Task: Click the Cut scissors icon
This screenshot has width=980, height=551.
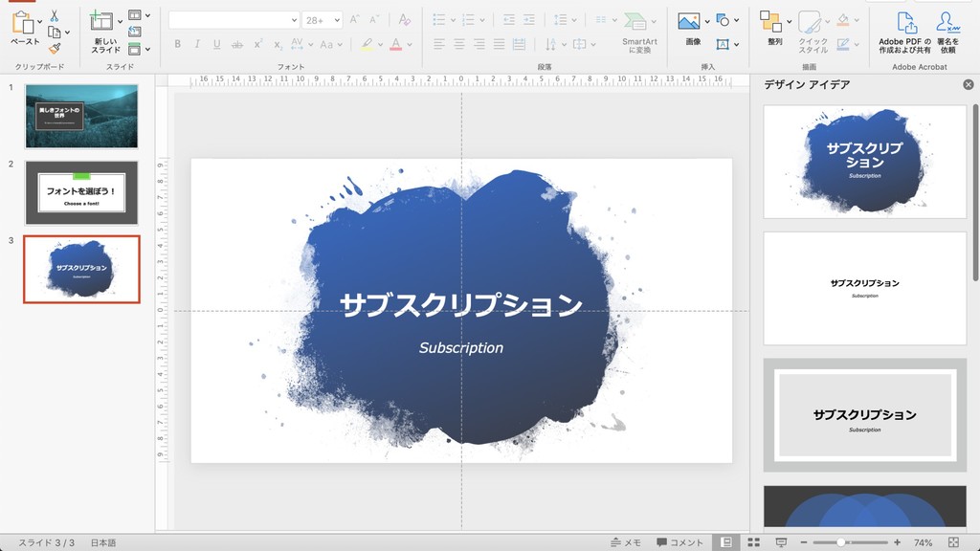Action: (x=55, y=16)
